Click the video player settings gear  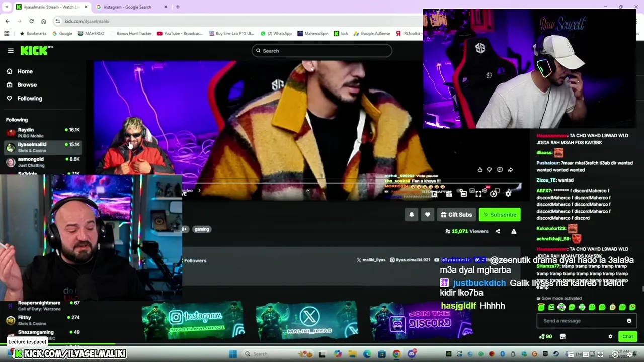point(508,194)
